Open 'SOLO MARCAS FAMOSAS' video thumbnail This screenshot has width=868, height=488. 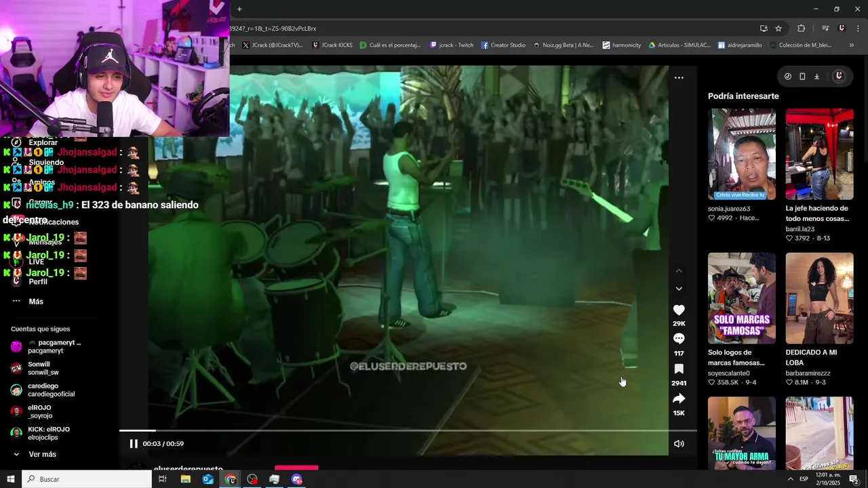742,298
